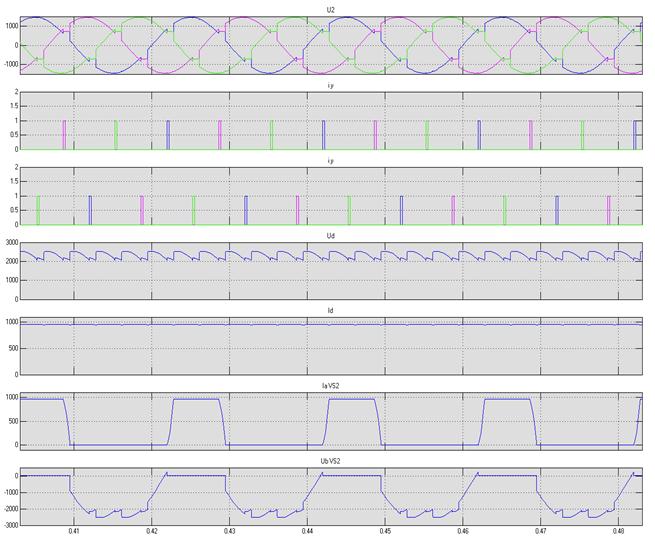
Task: Click the U2 plot title
Action: tap(330, 10)
